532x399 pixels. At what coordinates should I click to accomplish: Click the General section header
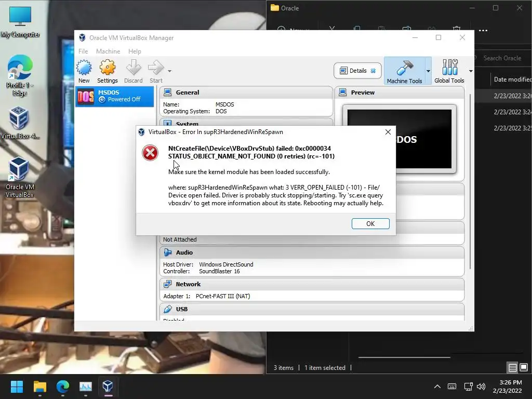(246, 92)
